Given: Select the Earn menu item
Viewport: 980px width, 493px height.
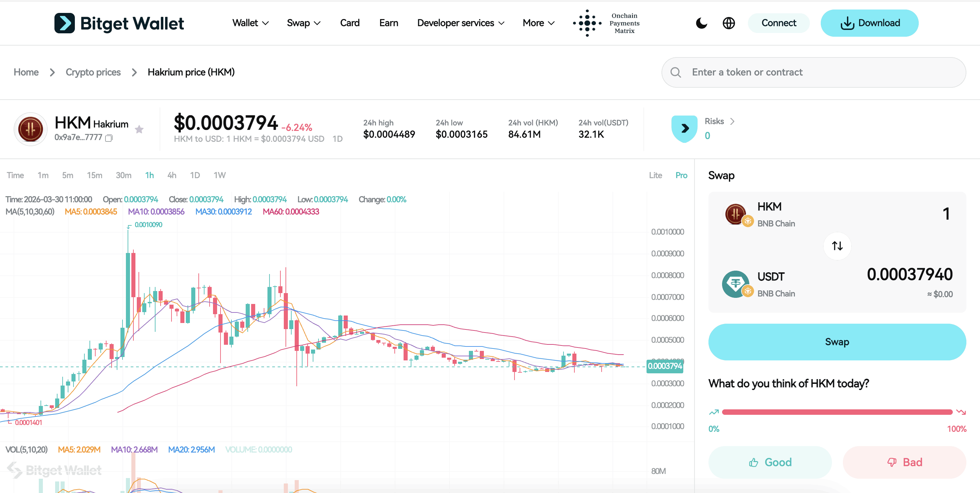Looking at the screenshot, I should click(x=388, y=23).
